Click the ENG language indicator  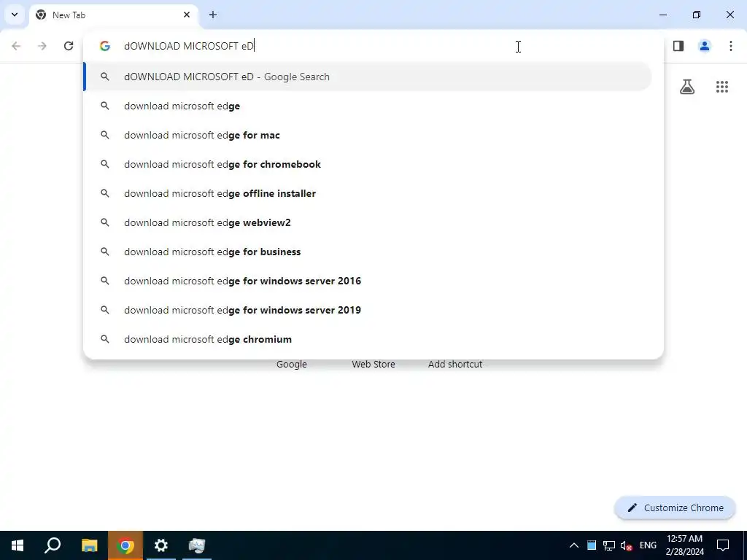click(x=648, y=545)
